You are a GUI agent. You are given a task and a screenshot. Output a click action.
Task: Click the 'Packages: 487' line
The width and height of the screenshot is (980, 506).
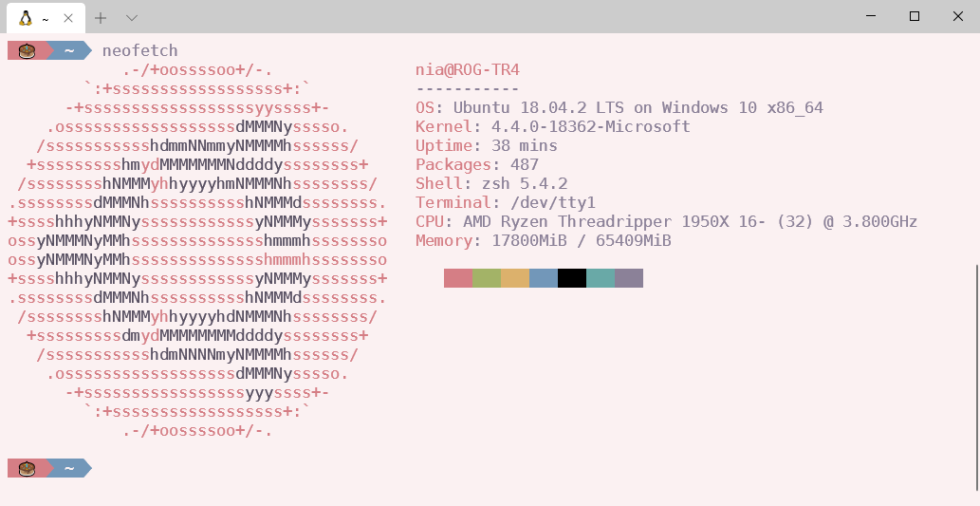[x=477, y=164]
